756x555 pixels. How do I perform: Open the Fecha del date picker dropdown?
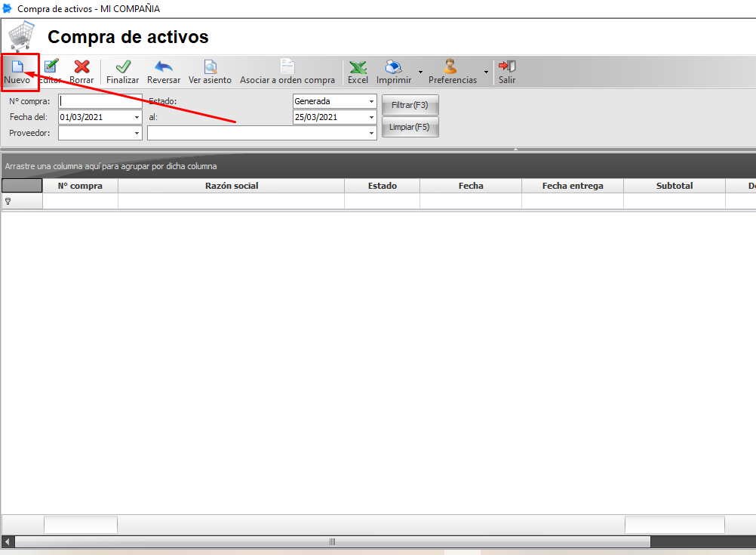click(137, 116)
